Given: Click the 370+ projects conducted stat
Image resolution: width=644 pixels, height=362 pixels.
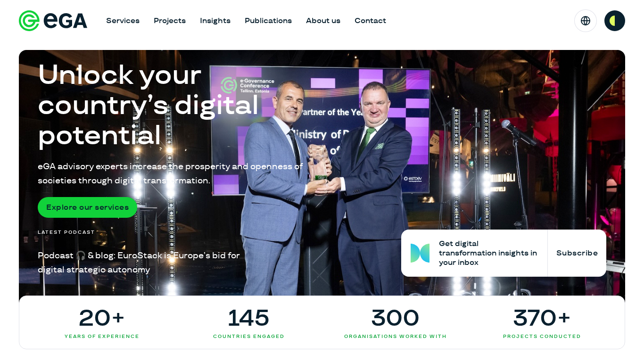Looking at the screenshot, I should pos(542,323).
